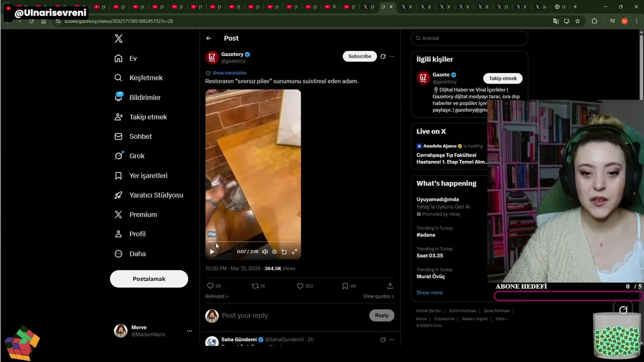Click the Aramak search box
Screen dimensions: 644x362
[x=469, y=38]
